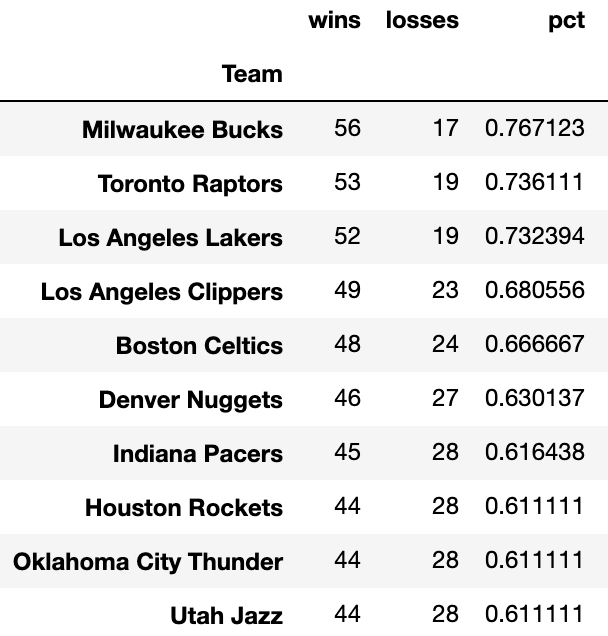
Task: Select the Los Angeles Lakers row label
Action: point(171,238)
